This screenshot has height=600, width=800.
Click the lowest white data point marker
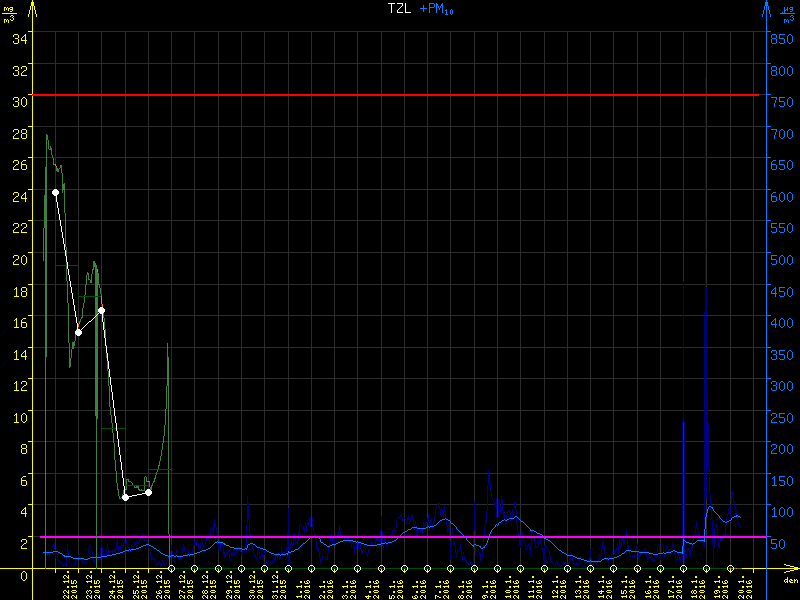125,497
